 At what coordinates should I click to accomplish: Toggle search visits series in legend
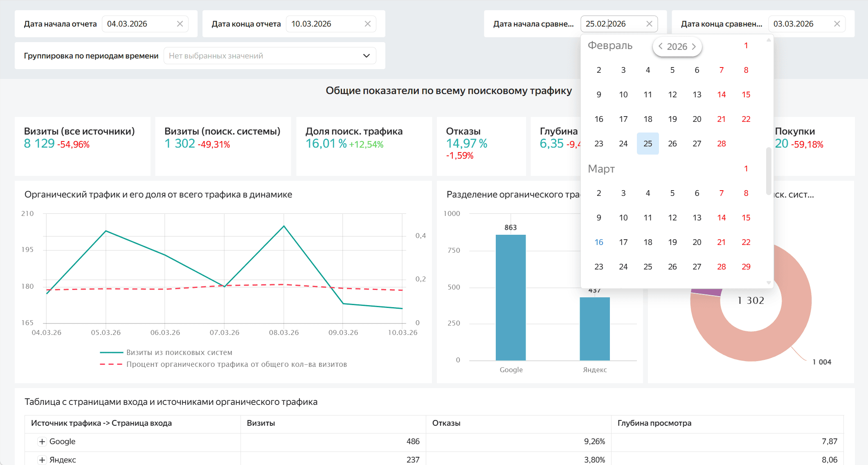pyautogui.click(x=179, y=352)
